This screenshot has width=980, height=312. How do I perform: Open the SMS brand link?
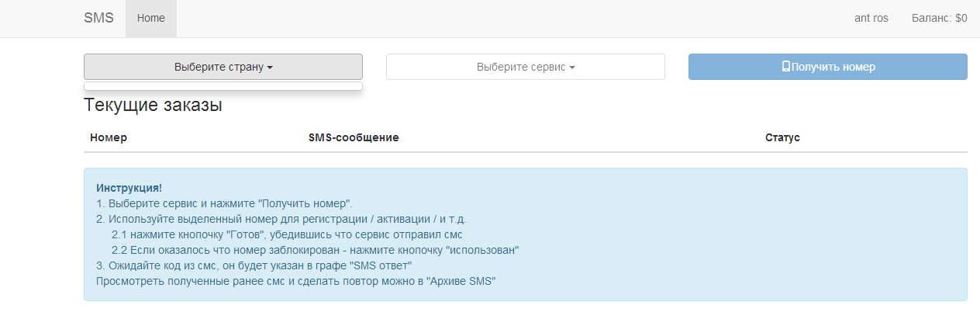point(98,18)
